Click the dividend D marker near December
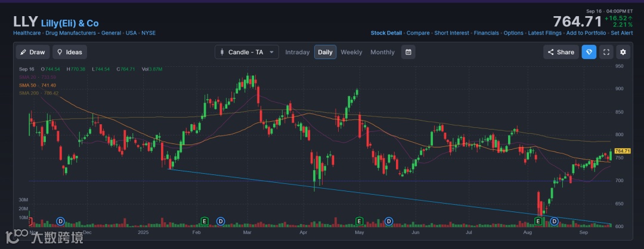This screenshot has width=644, height=249. coord(60,221)
